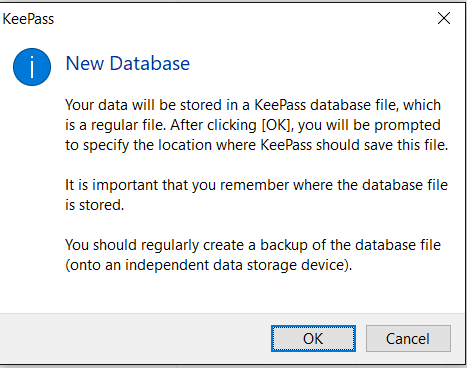Viewport: 467px width, 368px height.
Task: Click the blue information icon
Action: [32, 67]
